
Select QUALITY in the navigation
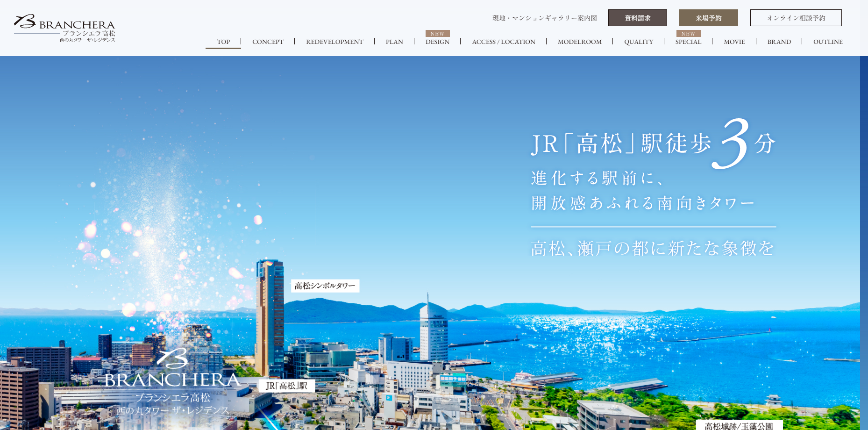(639, 42)
